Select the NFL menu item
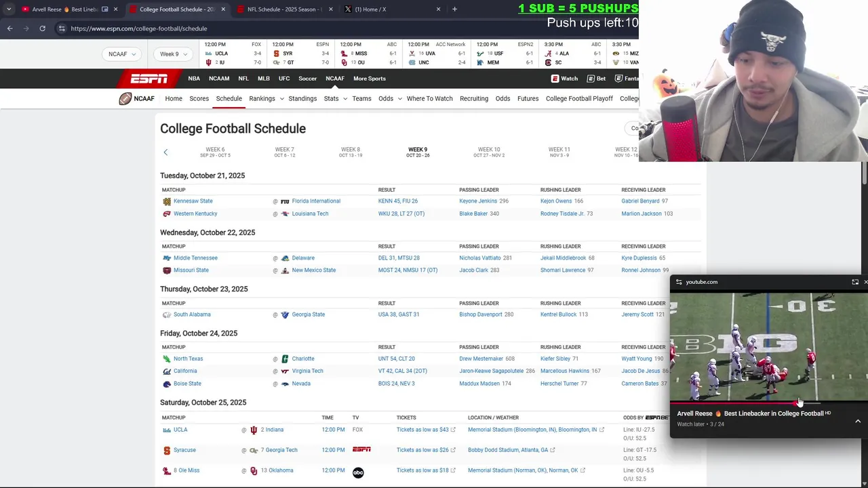Image resolution: width=868 pixels, height=488 pixels. pos(243,79)
